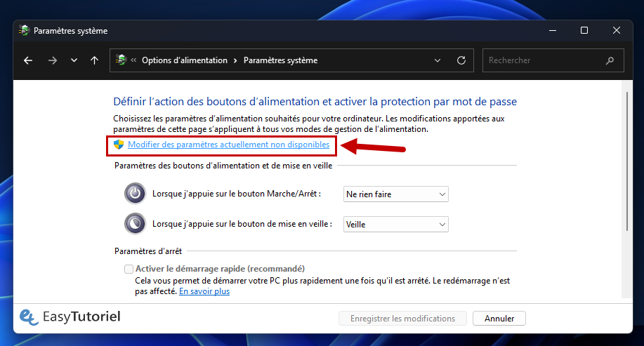This screenshot has height=346, width=644.
Task: Click the vertical scrollbar thumb
Action: click(x=626, y=161)
